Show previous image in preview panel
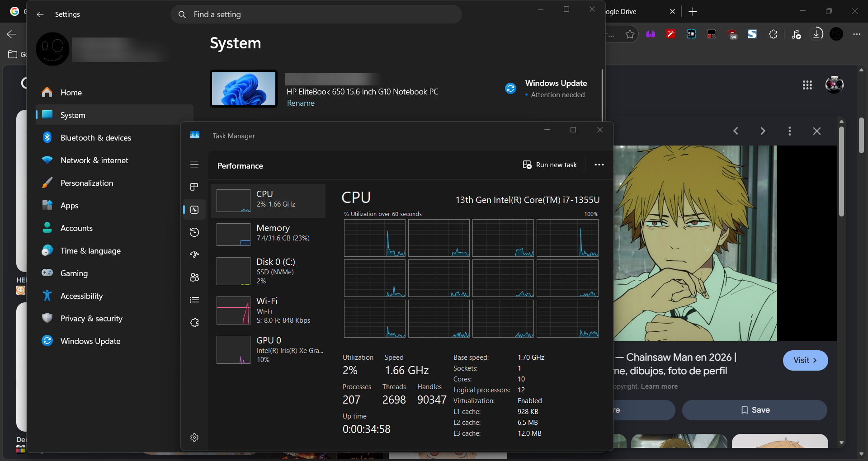The height and width of the screenshot is (461, 868). pyautogui.click(x=736, y=131)
